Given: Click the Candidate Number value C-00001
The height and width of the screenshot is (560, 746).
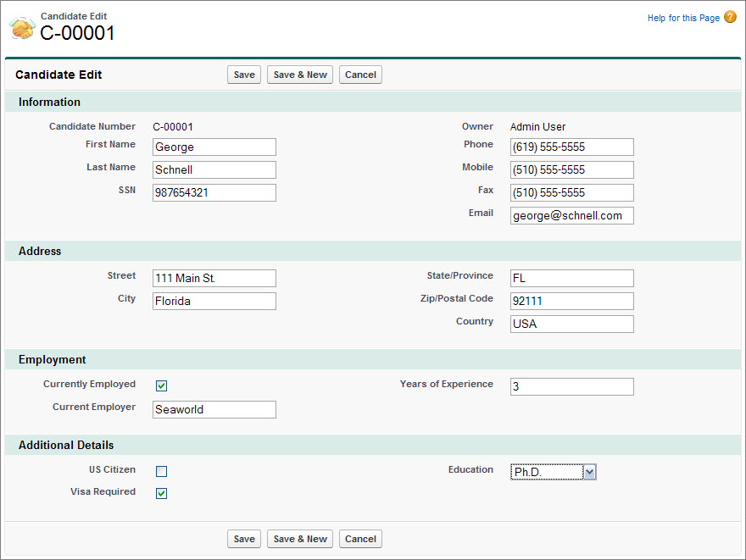Looking at the screenshot, I should (173, 127).
